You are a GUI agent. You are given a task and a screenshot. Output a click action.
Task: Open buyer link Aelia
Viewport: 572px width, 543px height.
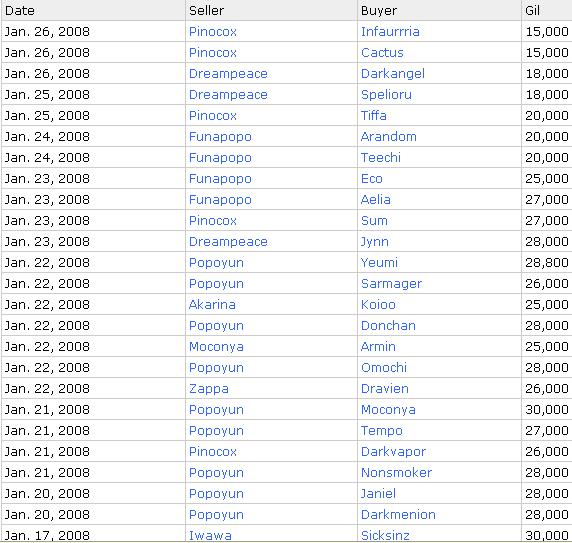click(375, 199)
